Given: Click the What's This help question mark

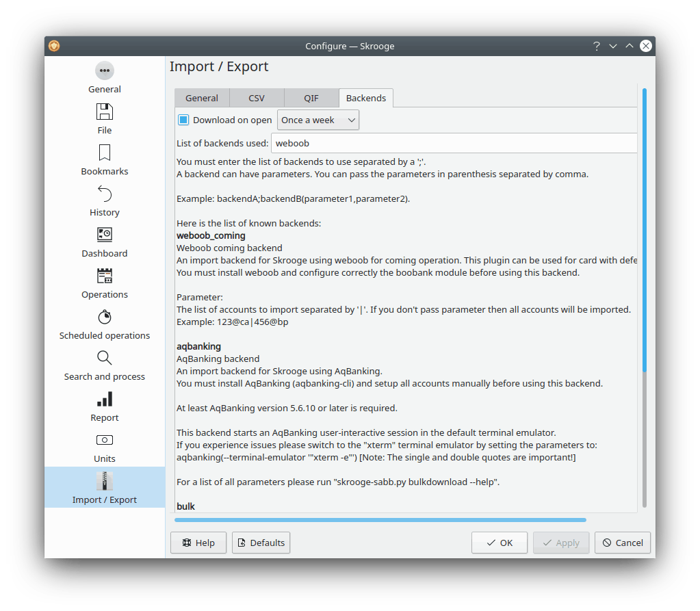Looking at the screenshot, I should click(x=597, y=46).
